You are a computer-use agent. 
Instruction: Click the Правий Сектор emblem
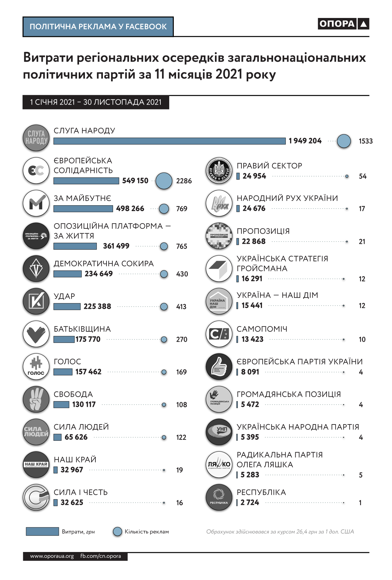pyautogui.click(x=219, y=171)
